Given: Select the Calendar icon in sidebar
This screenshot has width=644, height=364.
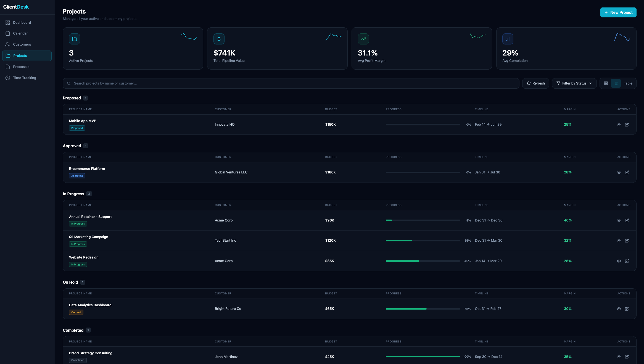Looking at the screenshot, I should (8, 33).
